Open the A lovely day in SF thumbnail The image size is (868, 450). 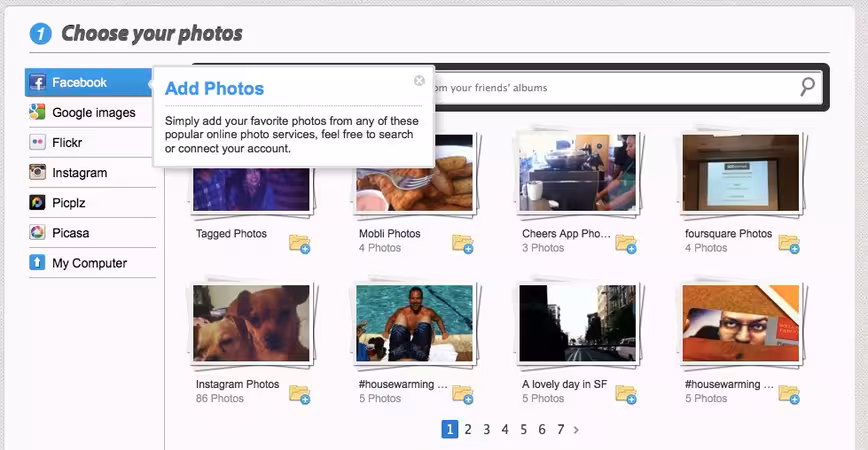click(x=577, y=323)
